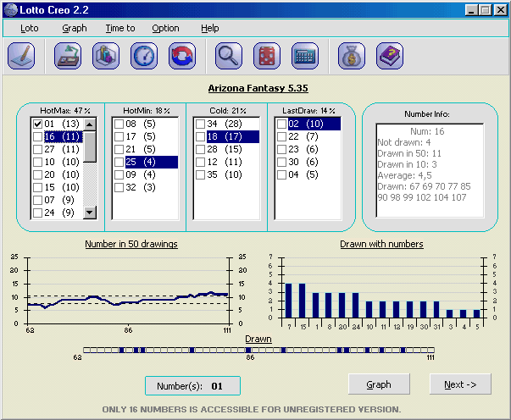
Task: Tick checkbox for 18 in Cold list
Action: click(201, 136)
